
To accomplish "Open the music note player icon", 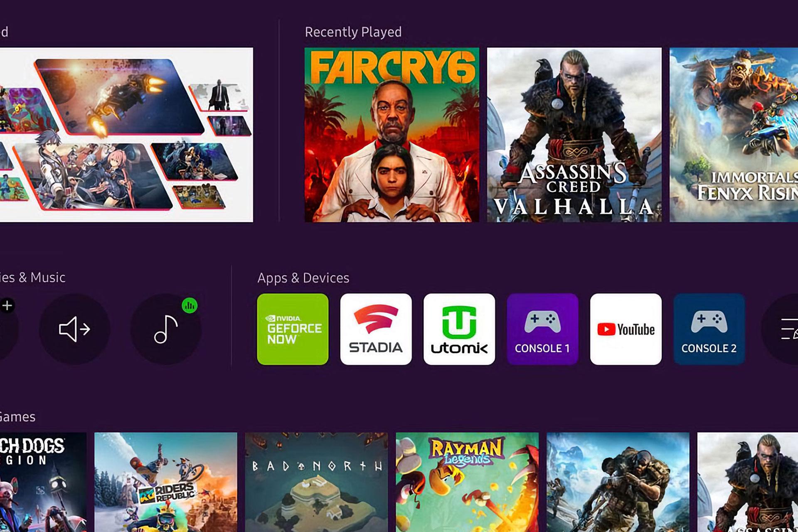I will click(x=166, y=329).
